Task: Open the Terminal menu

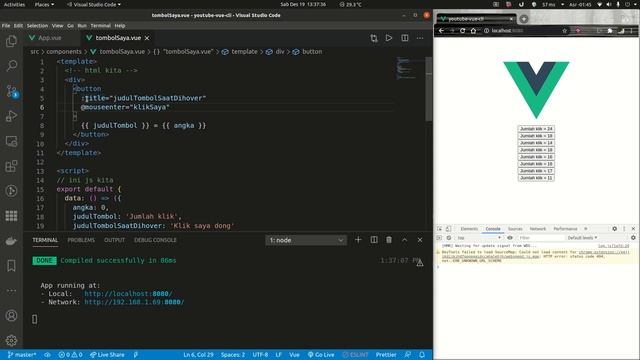Action: click(100, 25)
